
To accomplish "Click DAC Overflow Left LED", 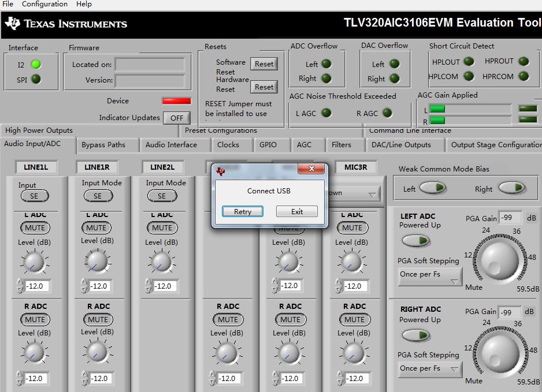I will 395,64.
